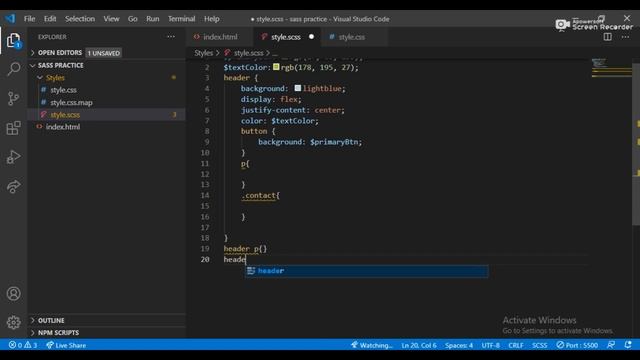Click the header p{} code on line 19

pos(245,249)
